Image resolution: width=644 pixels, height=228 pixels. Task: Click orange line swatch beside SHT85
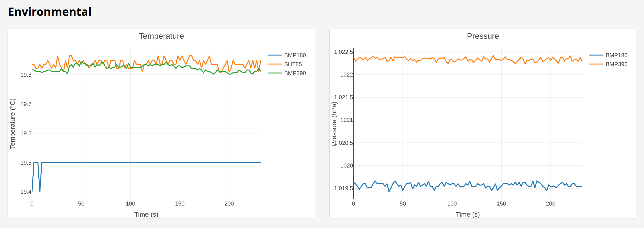(x=274, y=64)
